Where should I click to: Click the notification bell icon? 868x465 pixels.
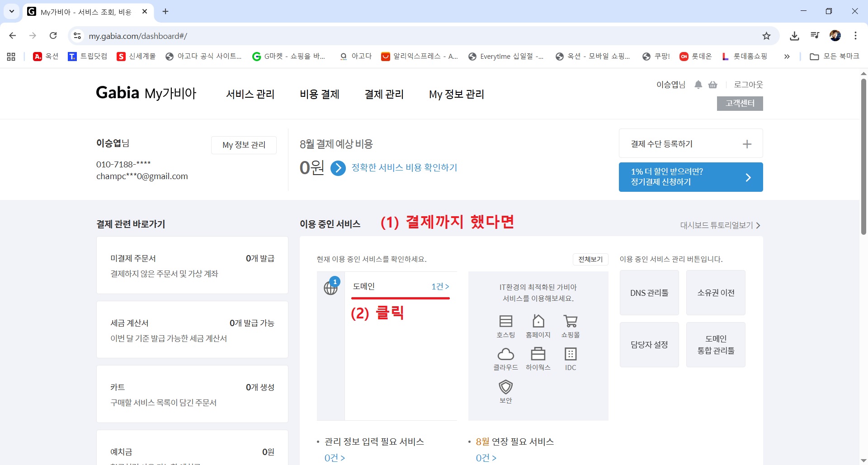698,85
